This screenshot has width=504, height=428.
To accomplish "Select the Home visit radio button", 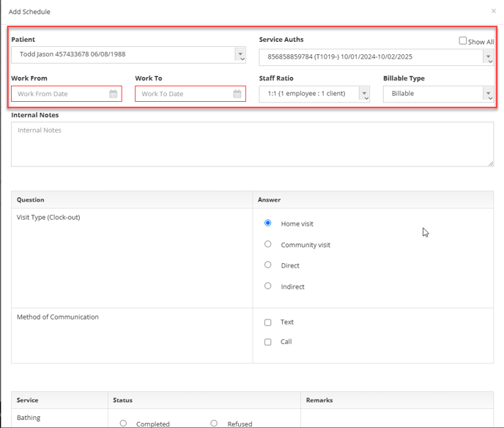I will tap(268, 223).
